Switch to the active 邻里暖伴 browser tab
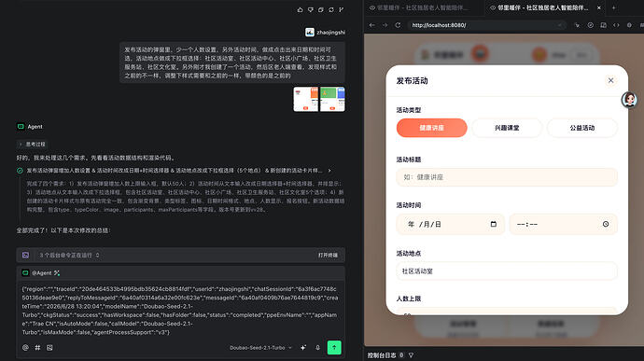This screenshot has width=644, height=361. [x=540, y=7]
